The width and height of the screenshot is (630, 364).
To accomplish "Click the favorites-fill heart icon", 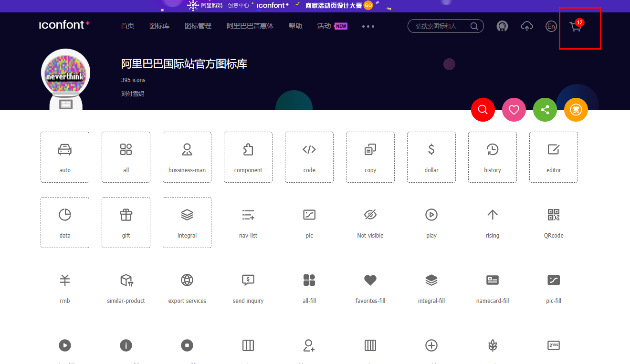I will (x=370, y=281).
